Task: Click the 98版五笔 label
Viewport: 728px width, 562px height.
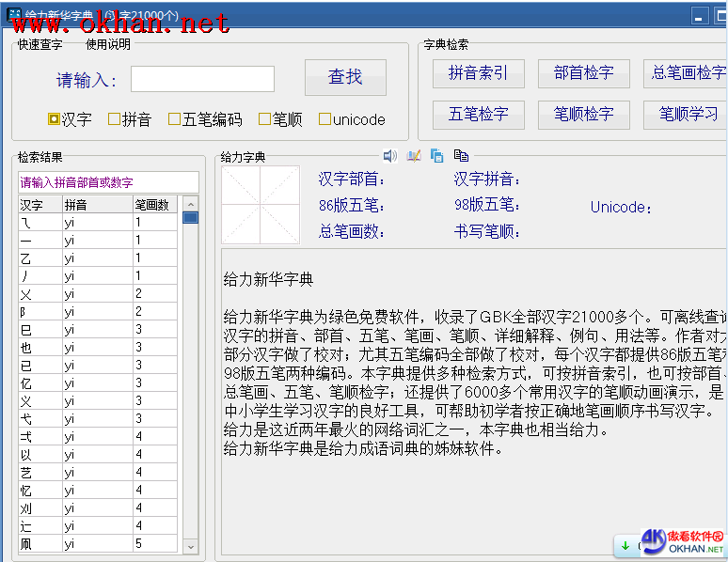Action: pos(487,204)
